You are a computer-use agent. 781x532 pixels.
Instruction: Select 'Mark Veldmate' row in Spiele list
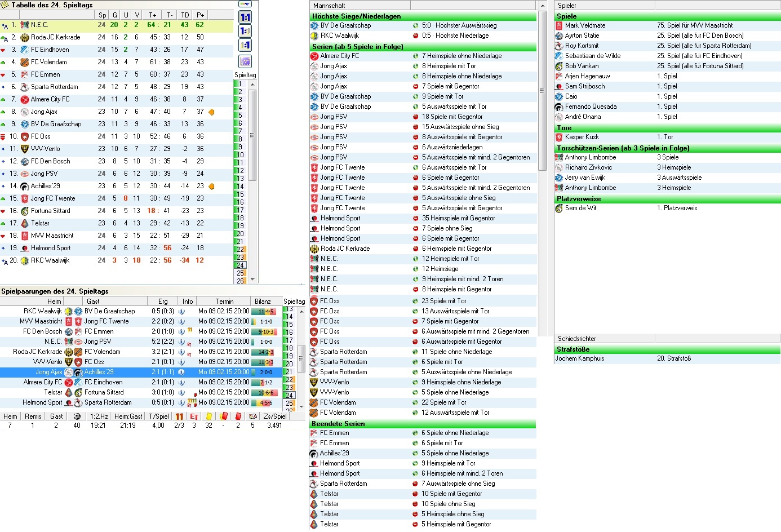point(667,25)
